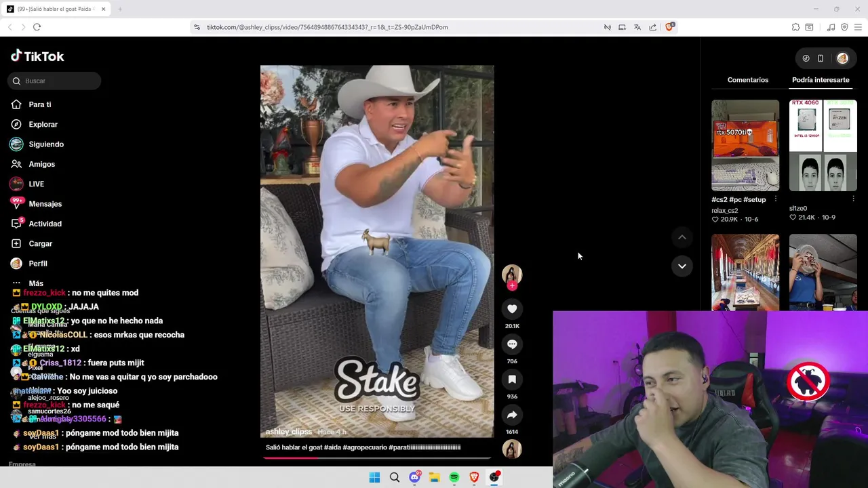Open the TikTok coins icon in the header

pyautogui.click(x=806, y=58)
